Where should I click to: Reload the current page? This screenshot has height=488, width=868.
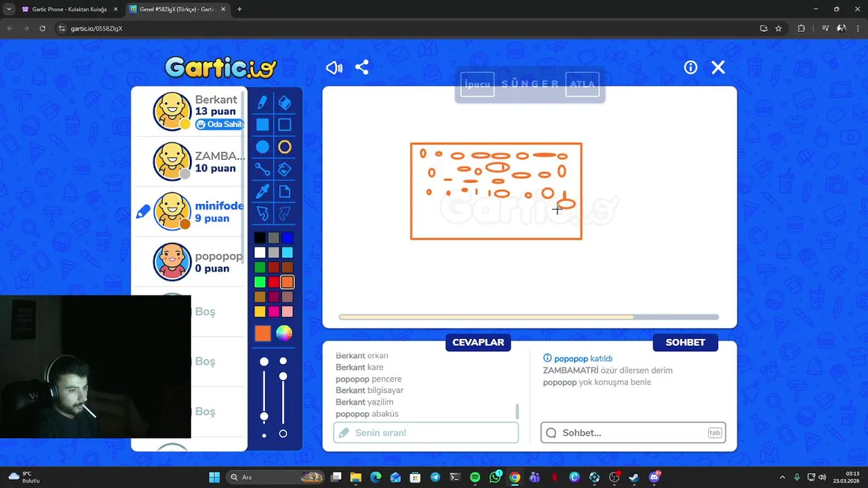42,28
